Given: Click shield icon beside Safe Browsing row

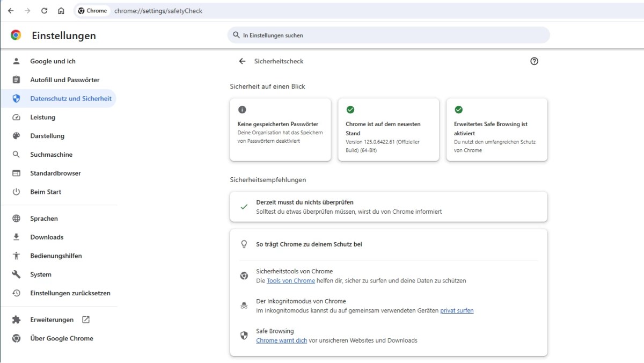Looking at the screenshot, I should coord(244,336).
